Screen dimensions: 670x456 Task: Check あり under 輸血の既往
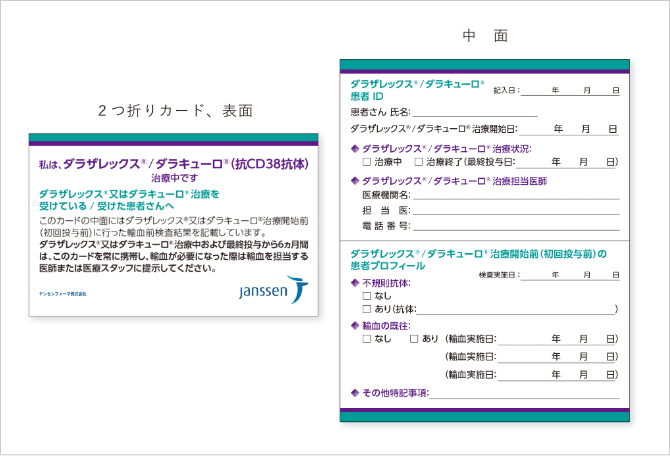pyautogui.click(x=414, y=339)
